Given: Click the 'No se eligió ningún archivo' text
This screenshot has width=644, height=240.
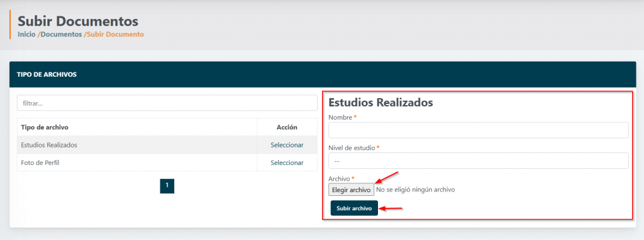Looking at the screenshot, I should 416,190.
